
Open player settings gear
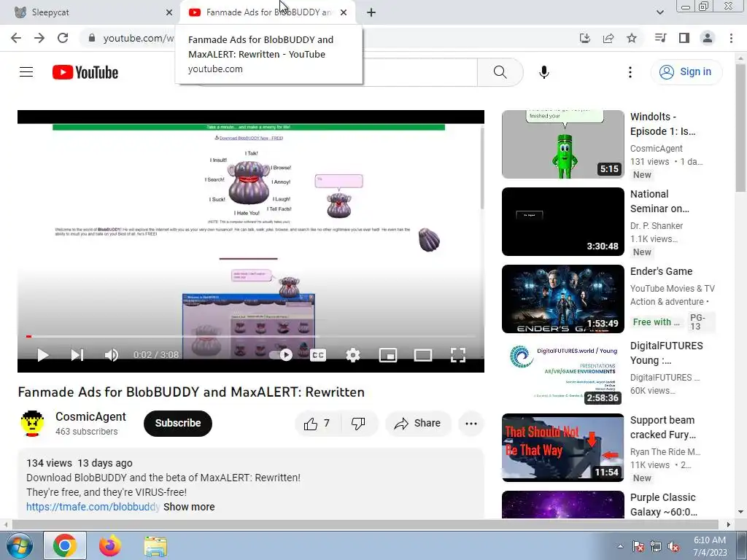coord(352,355)
